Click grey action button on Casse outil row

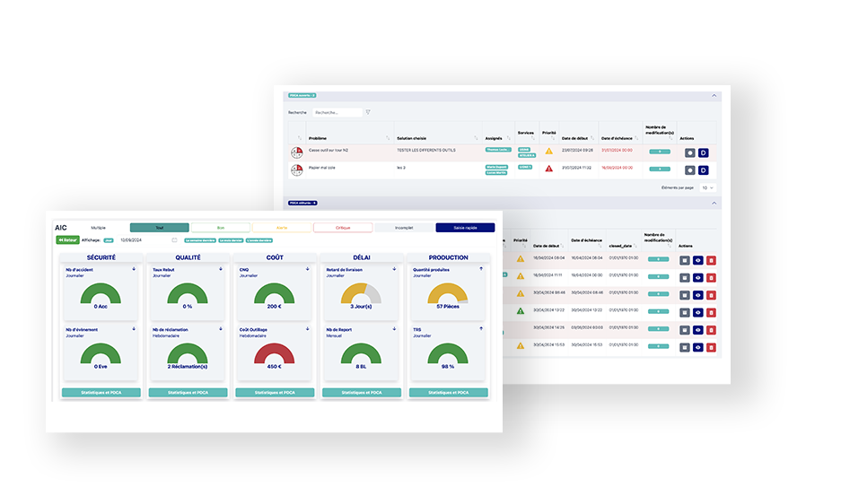point(689,152)
